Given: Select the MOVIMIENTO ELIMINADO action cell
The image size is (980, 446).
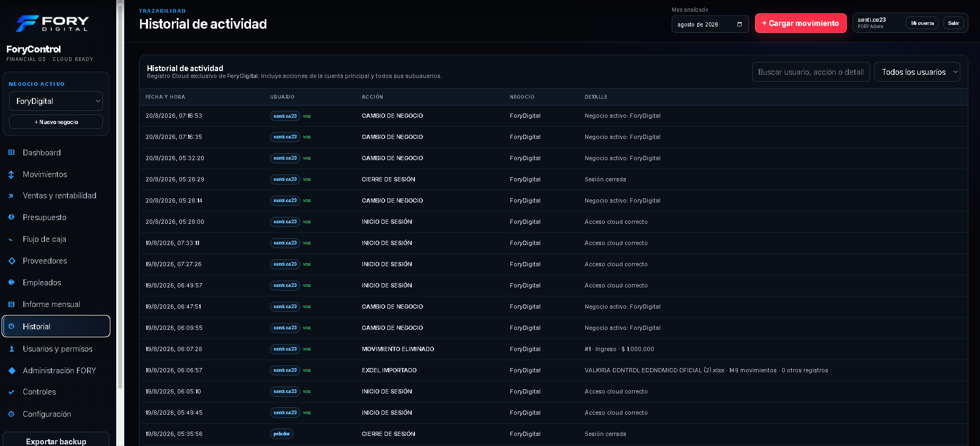Looking at the screenshot, I should [398, 349].
